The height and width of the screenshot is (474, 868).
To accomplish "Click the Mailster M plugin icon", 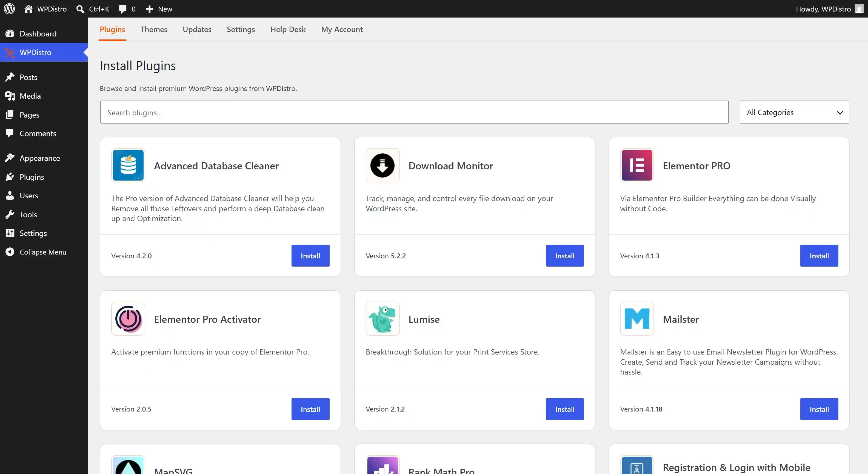I will click(x=637, y=319).
